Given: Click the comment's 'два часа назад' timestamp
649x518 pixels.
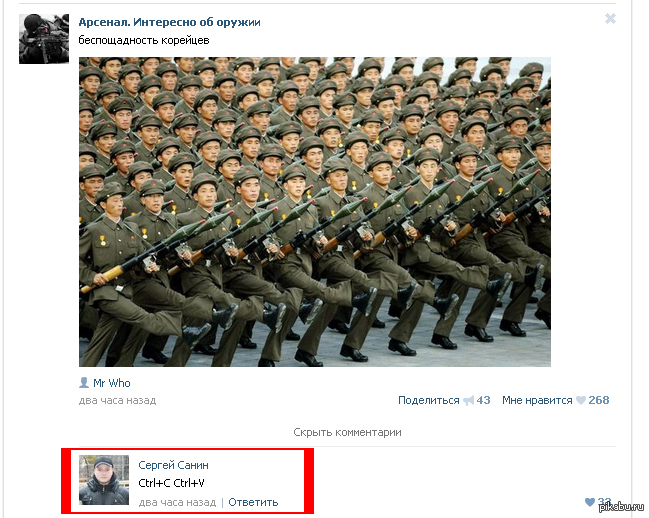Looking at the screenshot, I should tap(177, 502).
